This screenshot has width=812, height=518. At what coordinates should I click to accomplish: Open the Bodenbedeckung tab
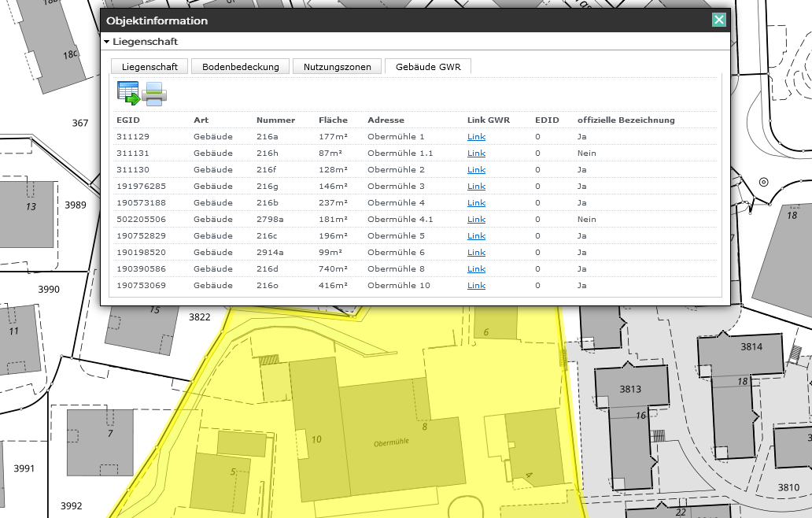(240, 67)
